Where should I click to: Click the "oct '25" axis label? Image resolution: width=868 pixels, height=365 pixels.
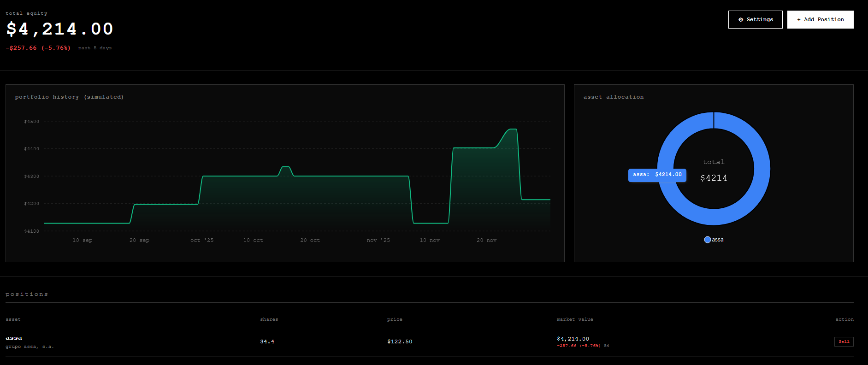202,240
